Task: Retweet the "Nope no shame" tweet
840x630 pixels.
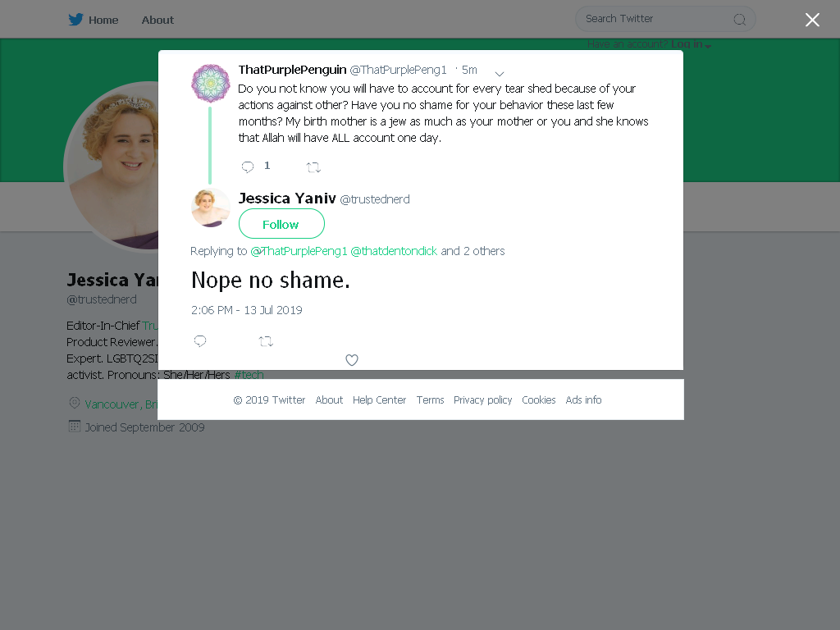Action: point(266,341)
